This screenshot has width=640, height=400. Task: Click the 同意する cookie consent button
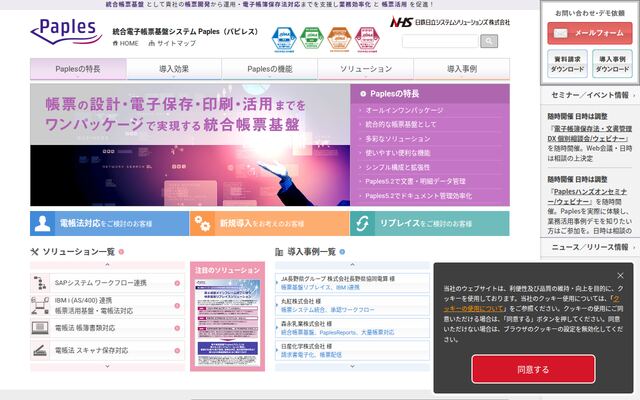[x=533, y=369]
